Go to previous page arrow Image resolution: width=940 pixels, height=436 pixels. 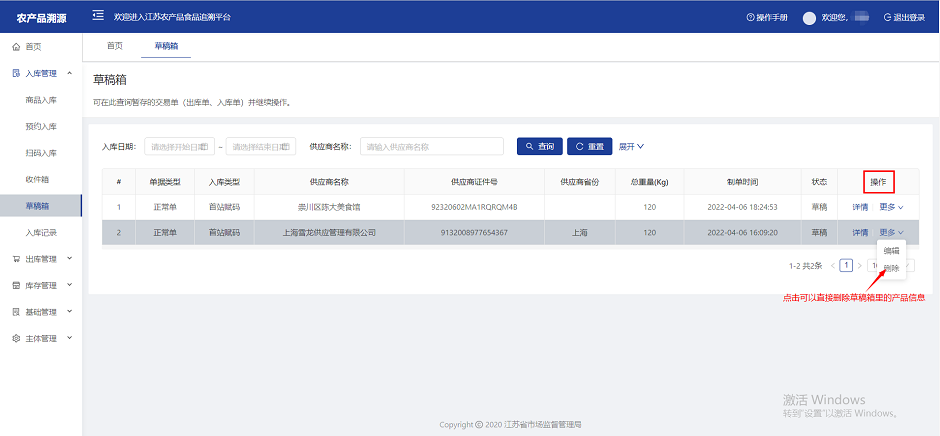pos(832,266)
